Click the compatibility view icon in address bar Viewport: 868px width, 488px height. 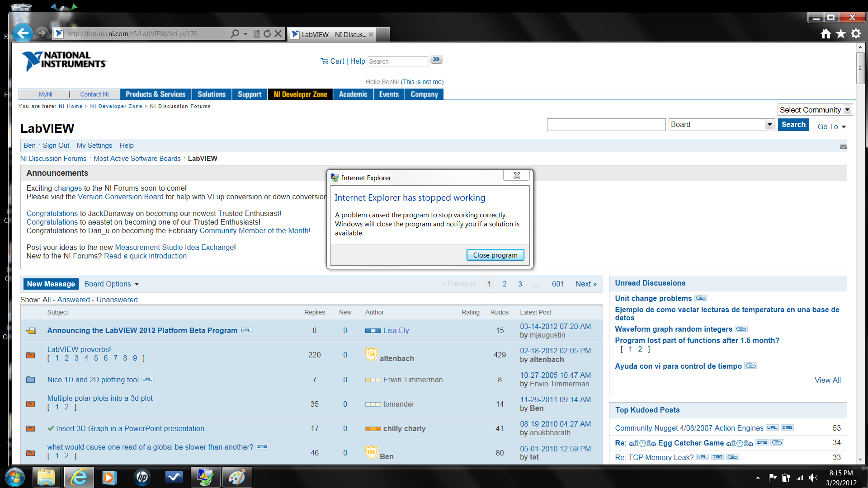point(256,34)
